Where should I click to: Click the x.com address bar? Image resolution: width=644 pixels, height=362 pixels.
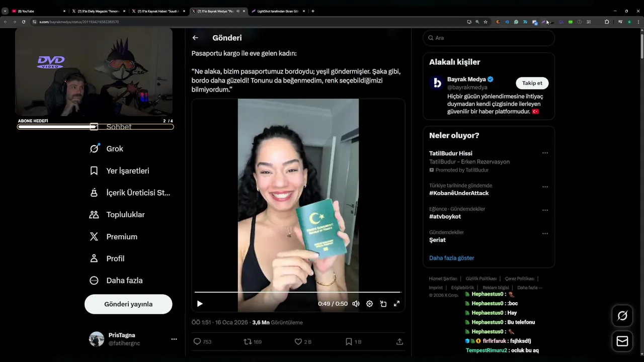247,22
